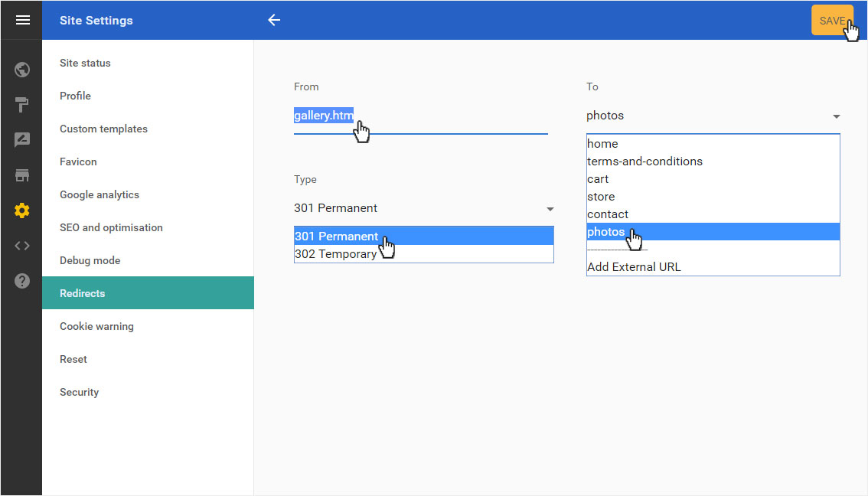The width and height of the screenshot is (868, 496).
Task: Click the globe site icon in sidebar
Action: coord(22,70)
